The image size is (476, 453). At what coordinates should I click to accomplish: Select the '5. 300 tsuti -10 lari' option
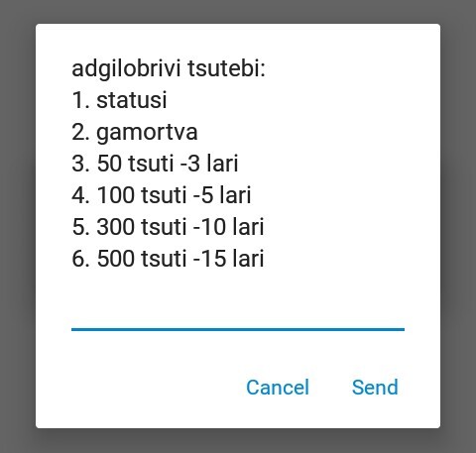[x=168, y=227]
